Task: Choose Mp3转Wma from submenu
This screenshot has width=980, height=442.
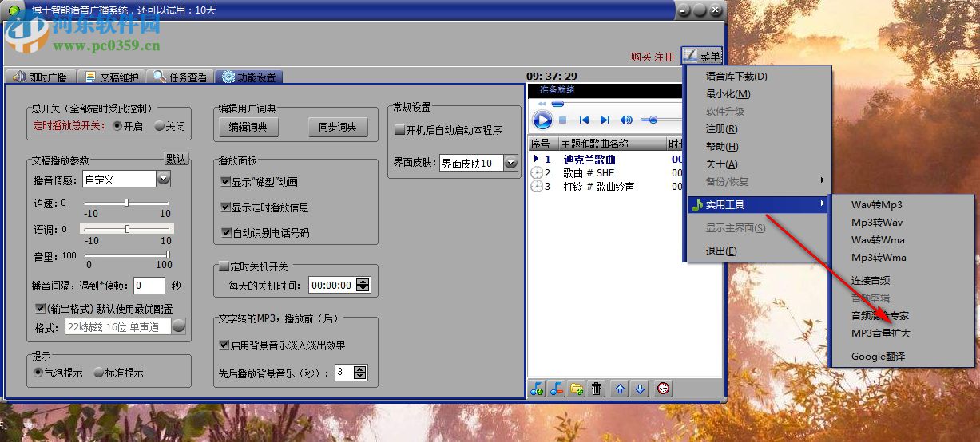Action: (878, 258)
